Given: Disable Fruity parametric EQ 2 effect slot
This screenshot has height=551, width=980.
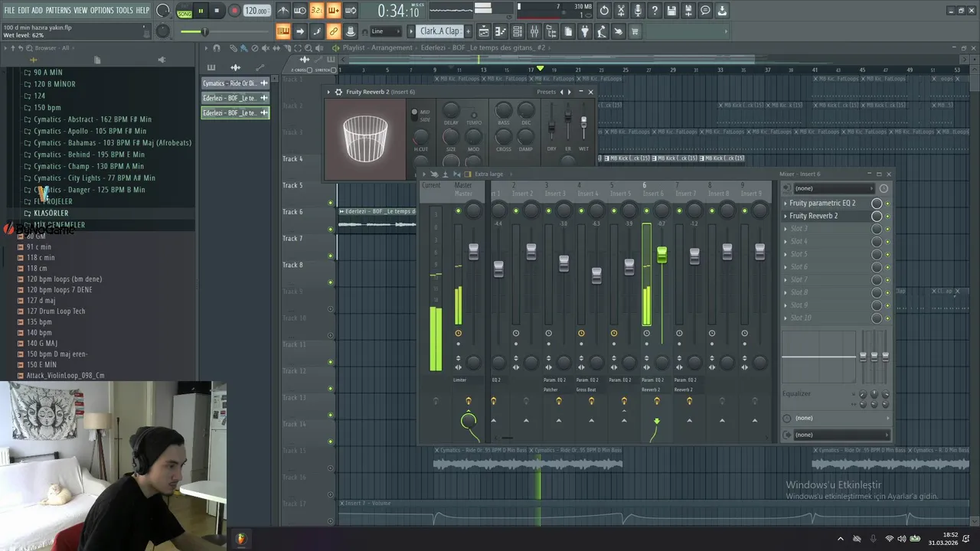Looking at the screenshot, I should coord(887,204).
